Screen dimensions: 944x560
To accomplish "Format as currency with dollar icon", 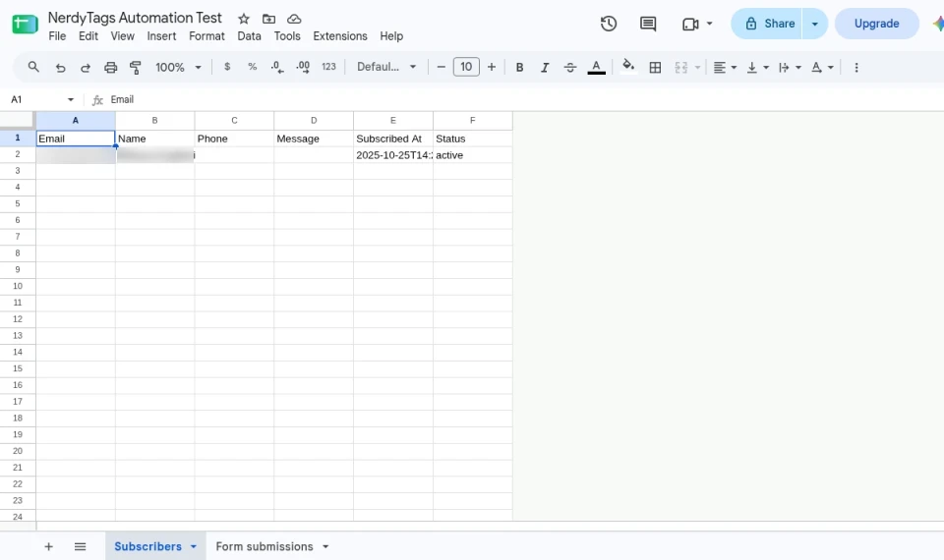I will pos(227,67).
